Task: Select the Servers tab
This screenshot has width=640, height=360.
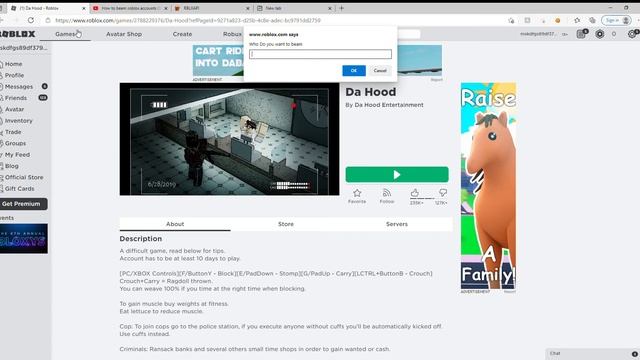Action: 397,224
